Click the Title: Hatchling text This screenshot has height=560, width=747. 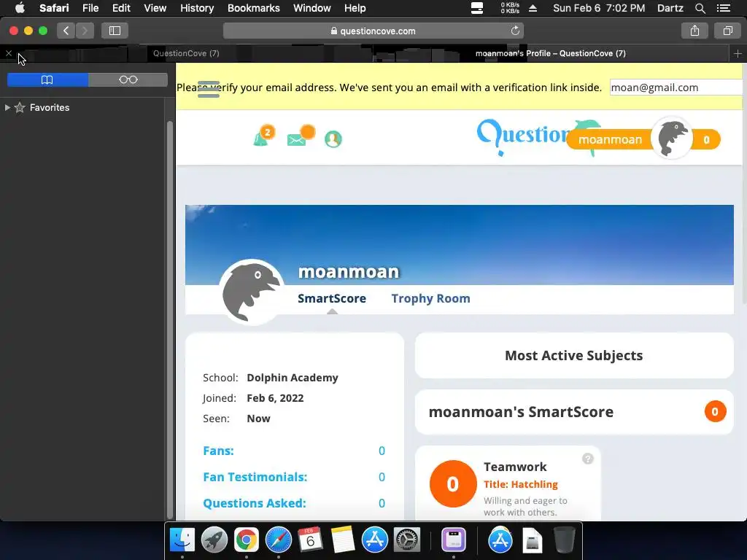click(521, 484)
